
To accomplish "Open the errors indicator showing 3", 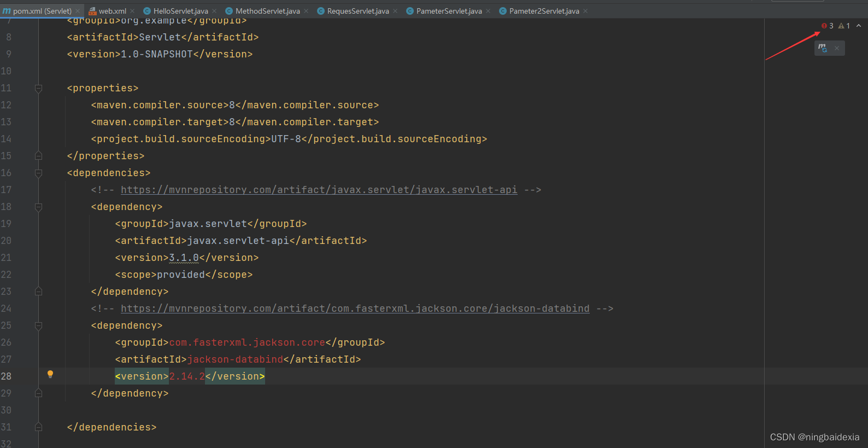I will pos(828,26).
